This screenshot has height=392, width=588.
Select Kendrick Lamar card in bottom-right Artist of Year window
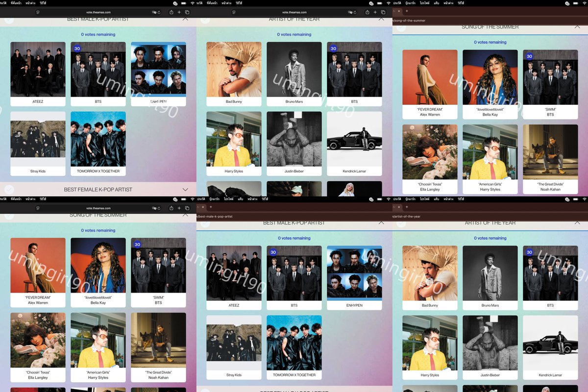click(550, 347)
